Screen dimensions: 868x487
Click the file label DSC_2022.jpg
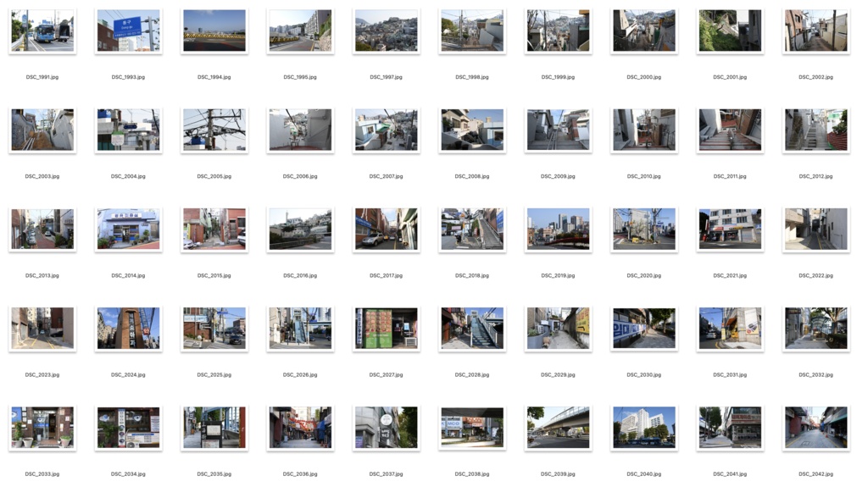click(816, 275)
